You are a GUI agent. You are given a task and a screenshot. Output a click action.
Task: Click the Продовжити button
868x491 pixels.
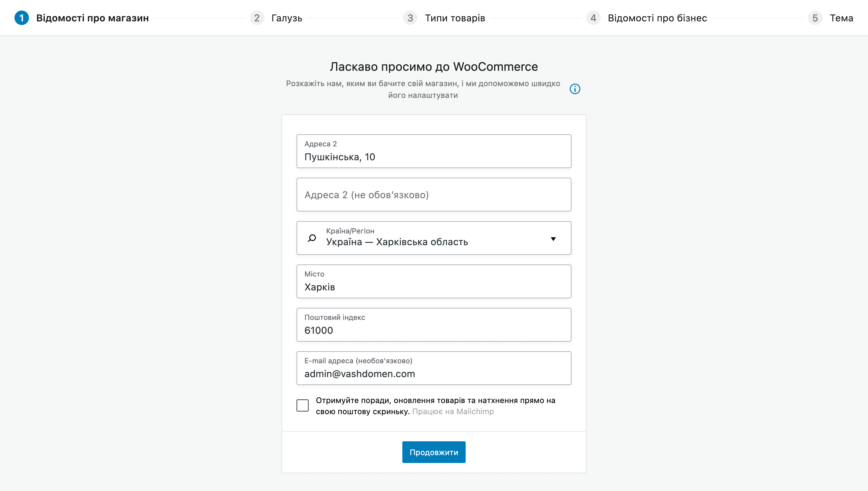434,452
